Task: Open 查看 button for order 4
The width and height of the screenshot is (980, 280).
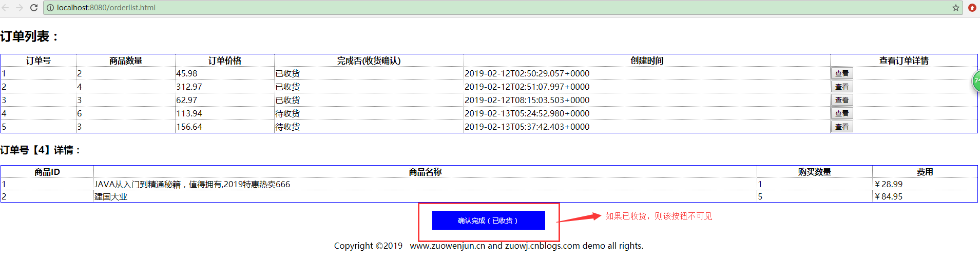Action: pyautogui.click(x=842, y=113)
